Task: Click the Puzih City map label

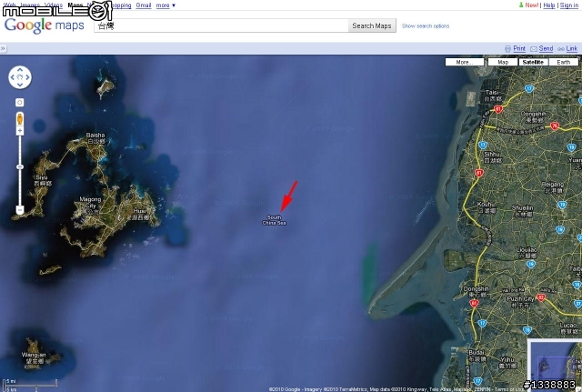Action: pyautogui.click(x=520, y=302)
